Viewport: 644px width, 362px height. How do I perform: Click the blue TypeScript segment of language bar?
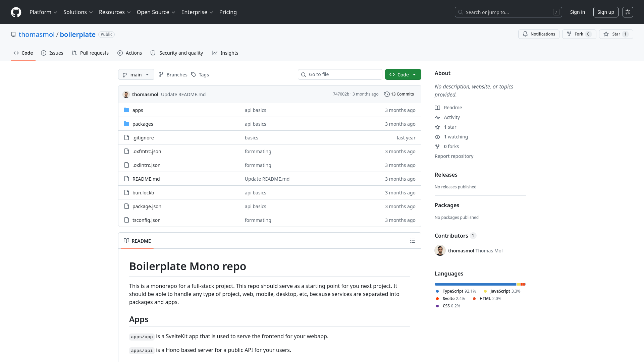pos(475,284)
